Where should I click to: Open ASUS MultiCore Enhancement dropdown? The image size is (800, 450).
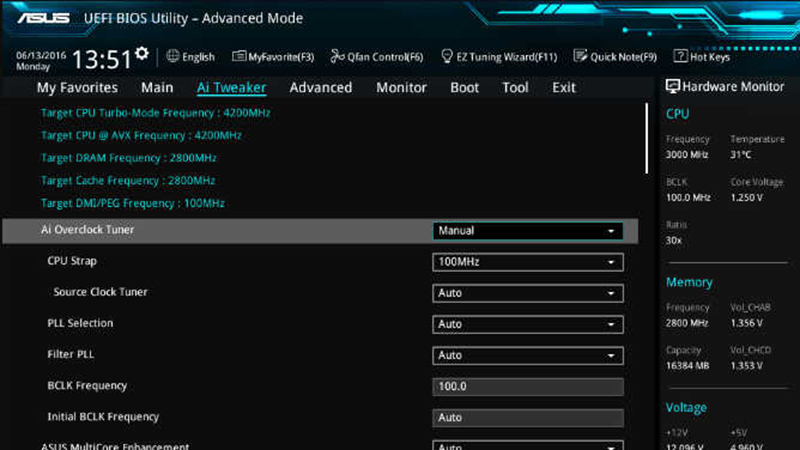point(528,445)
